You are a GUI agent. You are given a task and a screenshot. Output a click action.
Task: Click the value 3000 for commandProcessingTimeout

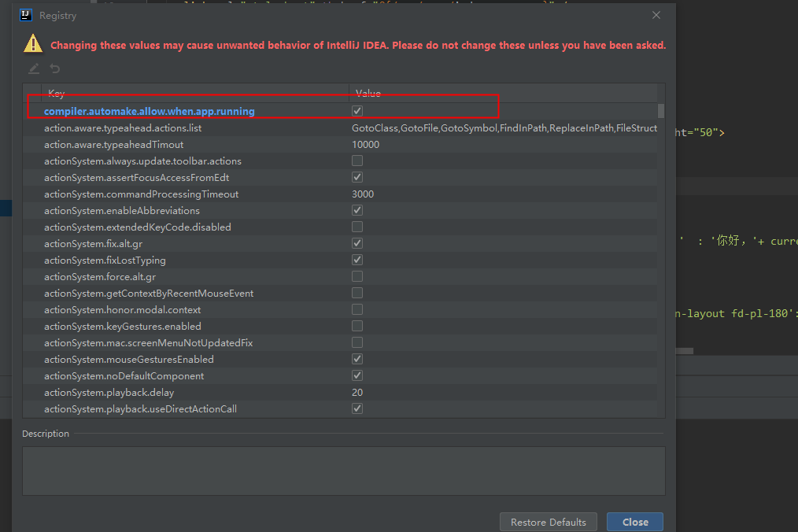coord(363,194)
